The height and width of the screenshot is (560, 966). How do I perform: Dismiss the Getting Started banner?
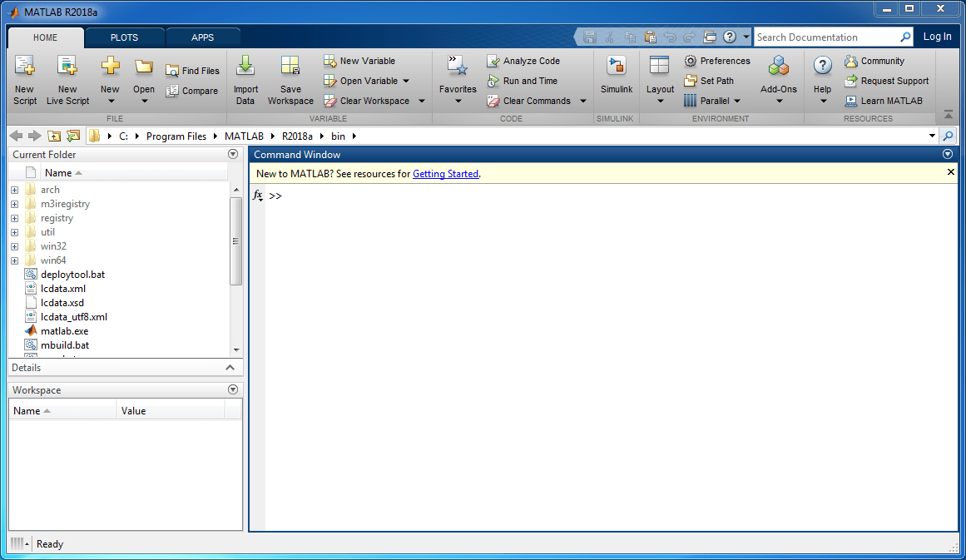click(x=950, y=172)
